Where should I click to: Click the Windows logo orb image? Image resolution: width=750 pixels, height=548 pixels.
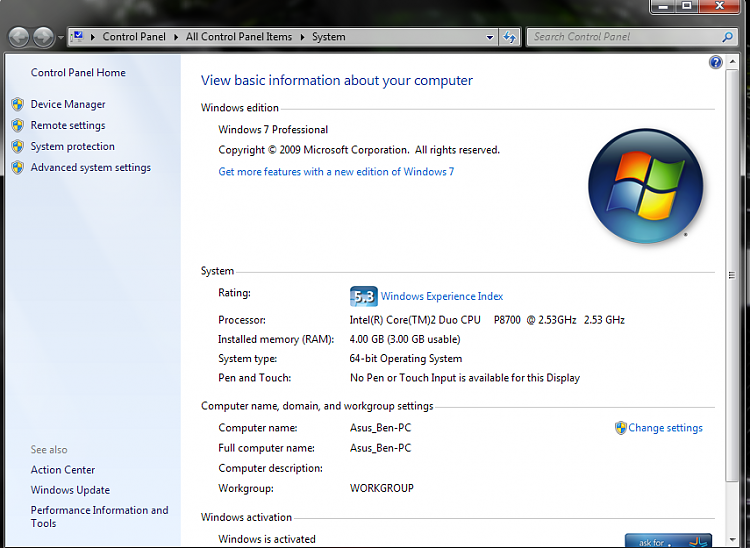(646, 186)
